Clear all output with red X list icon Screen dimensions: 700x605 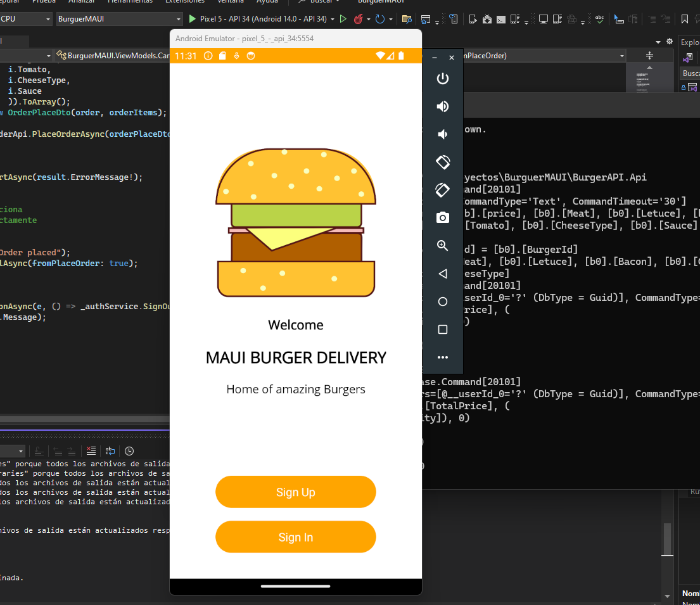pos(91,450)
